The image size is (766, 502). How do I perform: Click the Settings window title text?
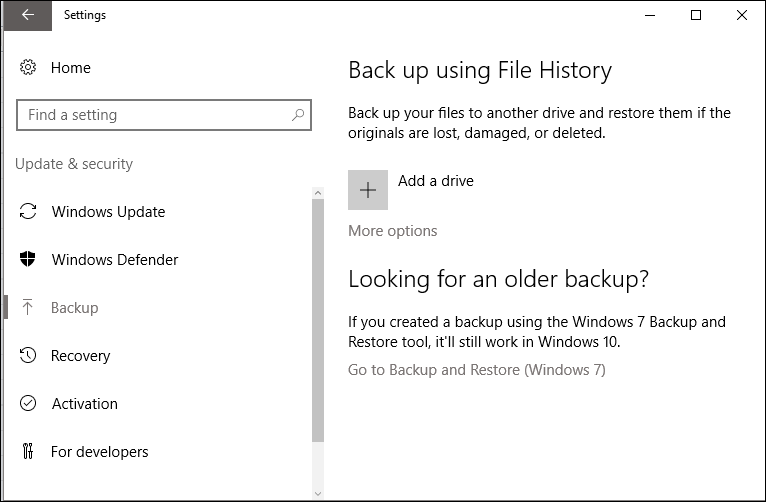click(x=85, y=15)
